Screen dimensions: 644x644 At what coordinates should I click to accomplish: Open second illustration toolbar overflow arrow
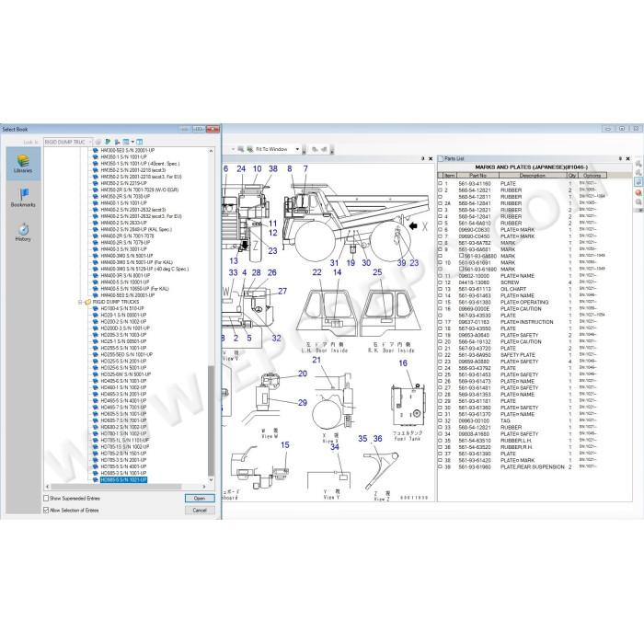click(332, 152)
